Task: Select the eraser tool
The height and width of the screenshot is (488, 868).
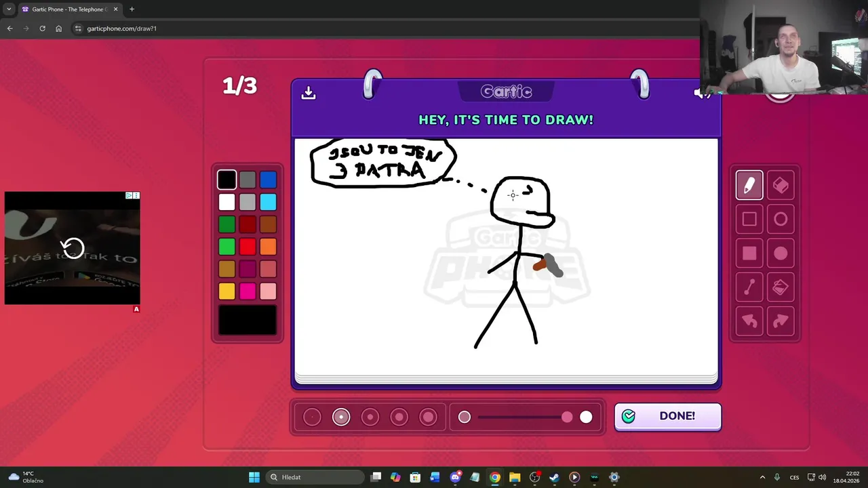Action: pos(781,185)
